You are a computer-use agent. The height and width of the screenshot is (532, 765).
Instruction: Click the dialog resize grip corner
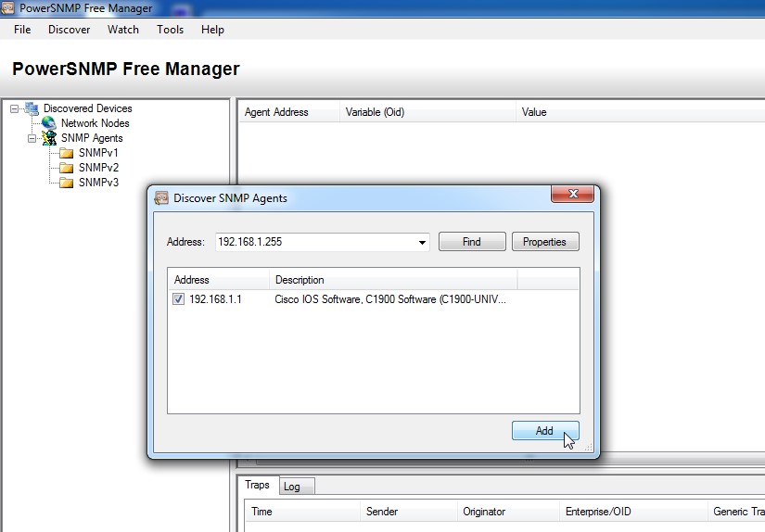click(589, 447)
